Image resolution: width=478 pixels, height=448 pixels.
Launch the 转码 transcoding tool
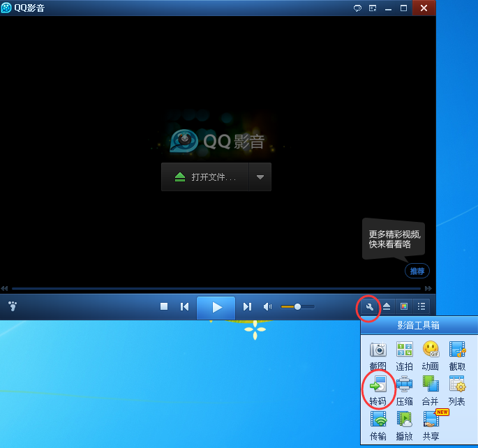(x=378, y=391)
